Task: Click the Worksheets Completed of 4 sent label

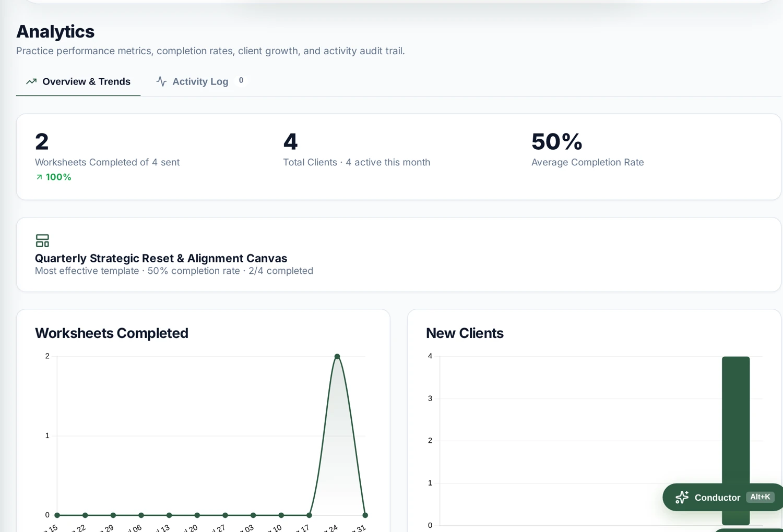Action: 107,162
